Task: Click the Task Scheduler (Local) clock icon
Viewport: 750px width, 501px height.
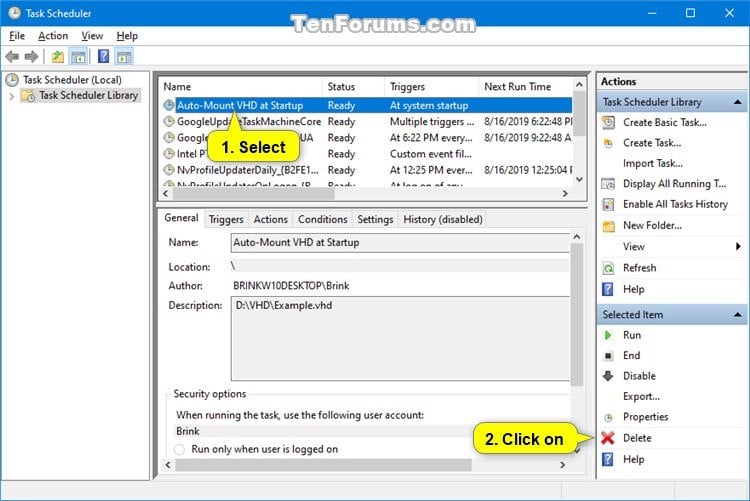Action: click(12, 80)
